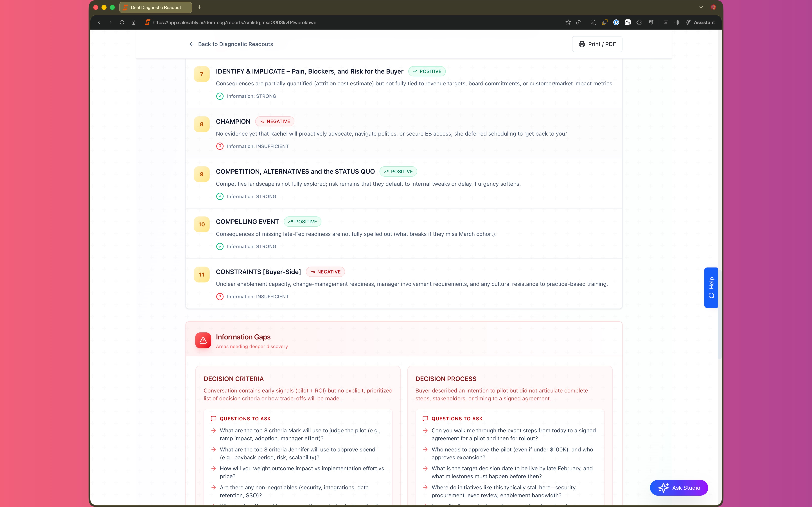The height and width of the screenshot is (507, 812).
Task: Open the voice dictation microphone in address bar
Action: [133, 22]
